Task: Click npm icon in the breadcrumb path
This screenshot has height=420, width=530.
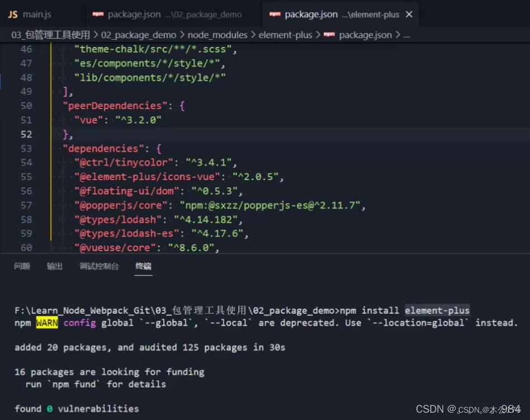Action: tap(329, 35)
